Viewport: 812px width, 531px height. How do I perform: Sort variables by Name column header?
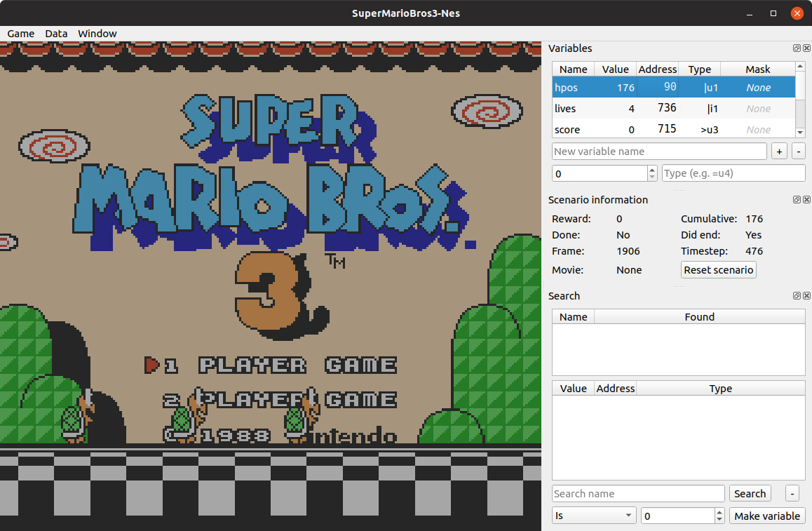click(574, 69)
